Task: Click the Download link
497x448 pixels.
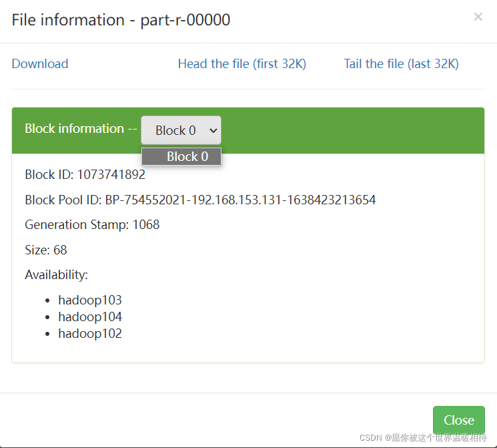Action: [x=40, y=64]
